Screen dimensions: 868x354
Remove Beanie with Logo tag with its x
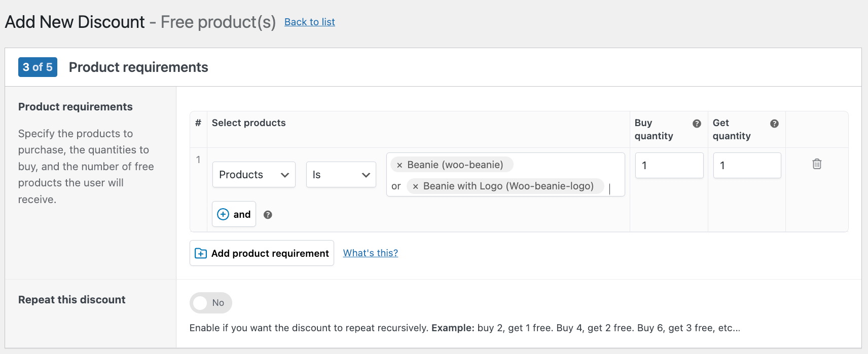click(x=415, y=186)
